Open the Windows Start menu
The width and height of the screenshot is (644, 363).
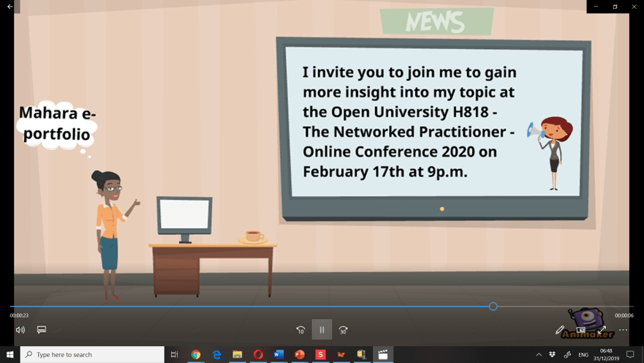tap(10, 354)
